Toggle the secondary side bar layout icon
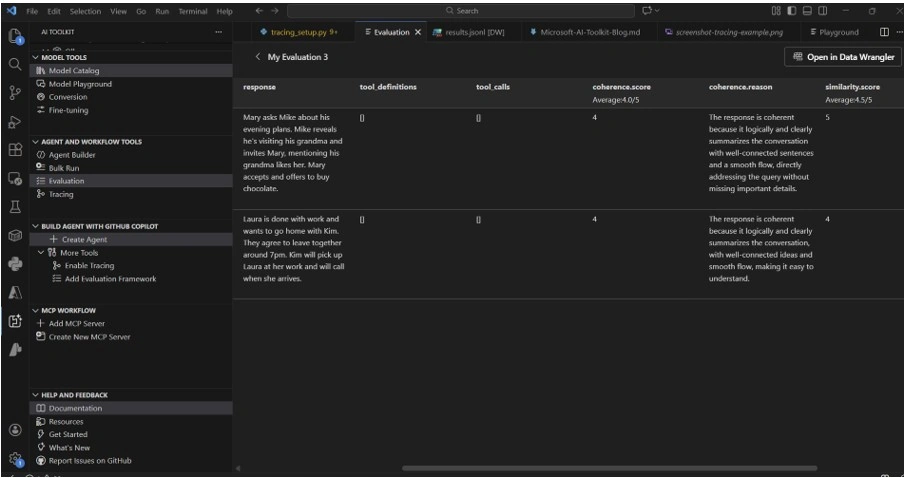906x478 pixels. pyautogui.click(x=823, y=11)
